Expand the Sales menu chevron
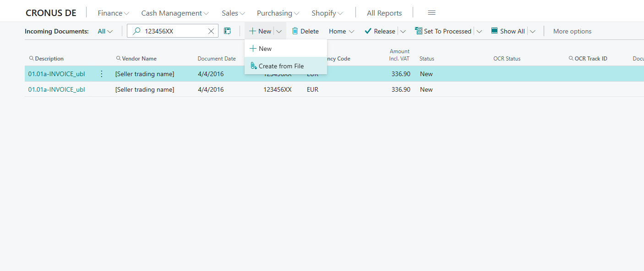The image size is (644, 271). point(242,13)
